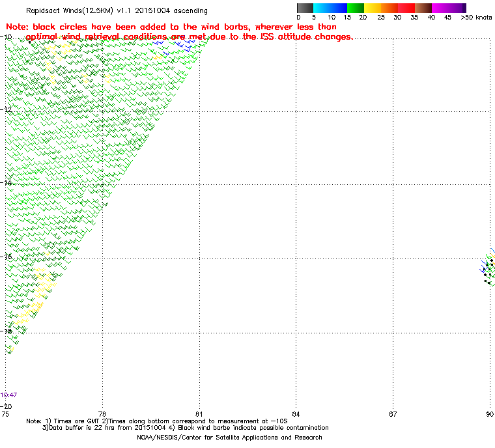Click the '>50 knots' legend label
The image size is (495, 448).
pos(476,18)
